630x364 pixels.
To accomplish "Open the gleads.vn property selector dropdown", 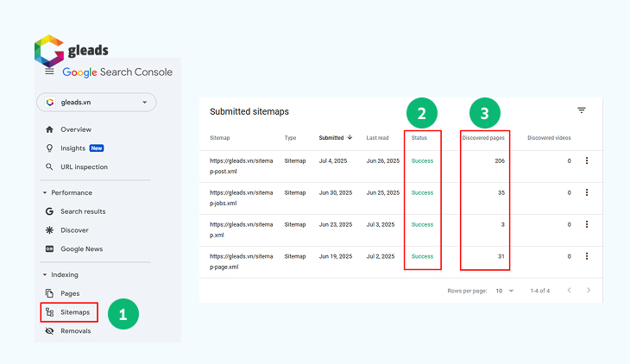I will [x=97, y=103].
